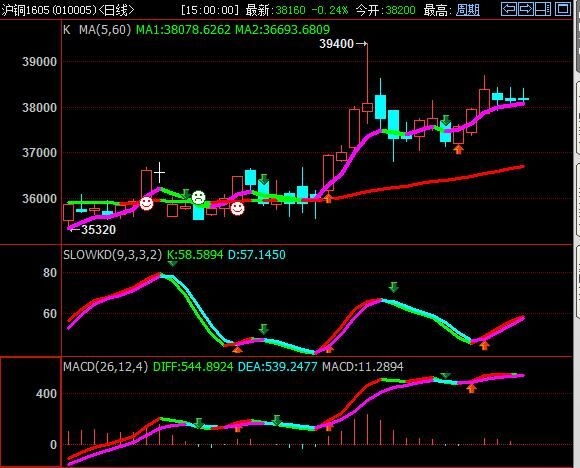Click the white crosshair cursor on chart

click(159, 172)
